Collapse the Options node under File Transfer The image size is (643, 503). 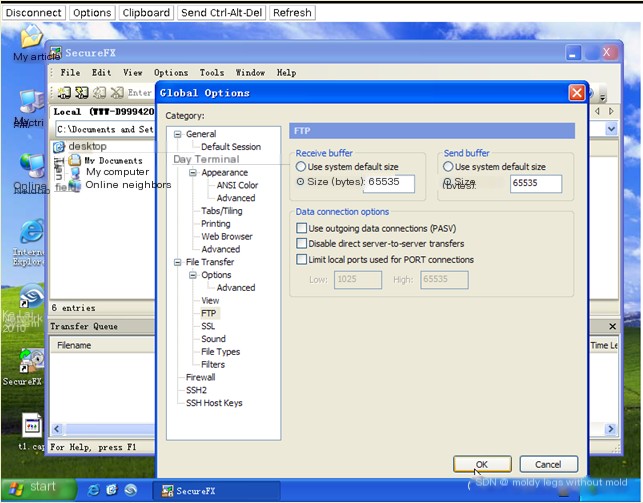pos(193,275)
